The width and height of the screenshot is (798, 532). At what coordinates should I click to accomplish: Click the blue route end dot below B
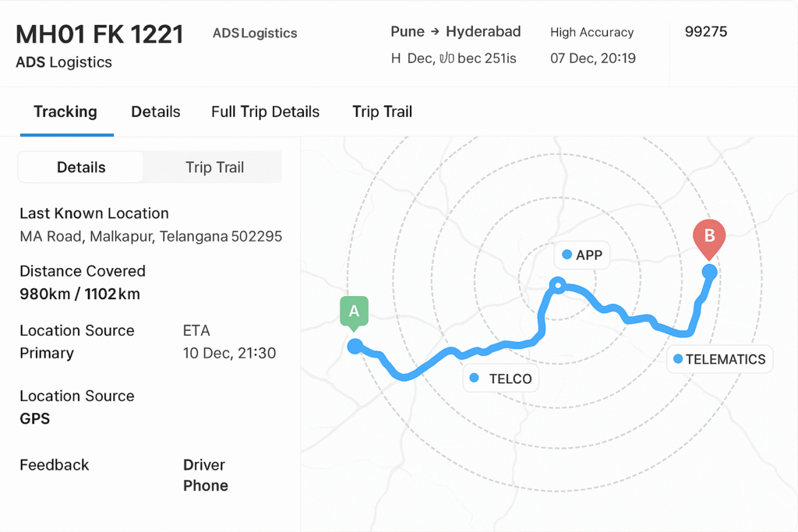709,272
